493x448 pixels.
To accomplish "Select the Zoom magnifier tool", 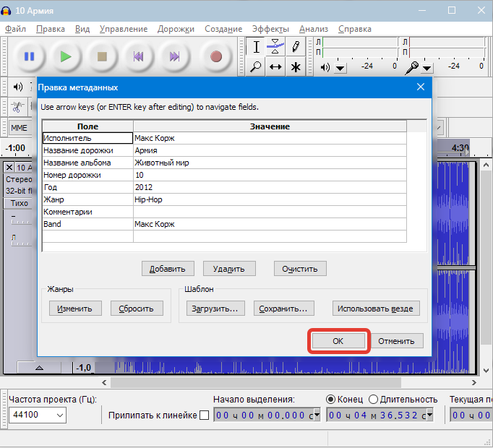I will 257,67.
